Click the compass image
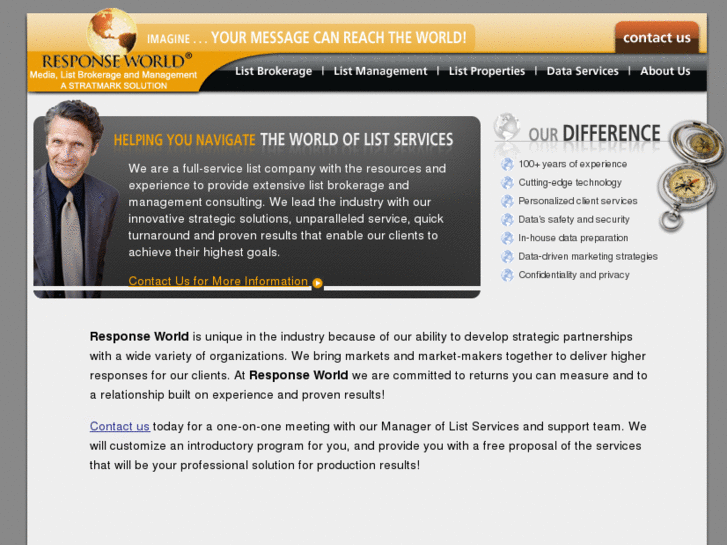This screenshot has height=545, width=727. [x=689, y=174]
